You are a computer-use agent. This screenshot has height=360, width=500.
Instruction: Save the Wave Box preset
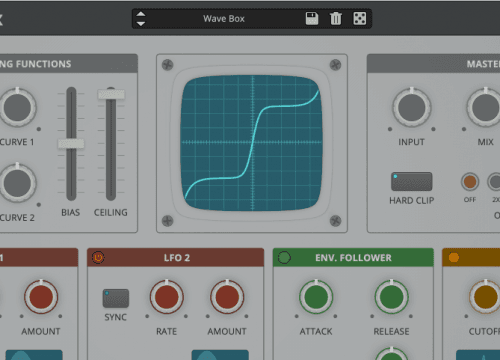[312, 18]
